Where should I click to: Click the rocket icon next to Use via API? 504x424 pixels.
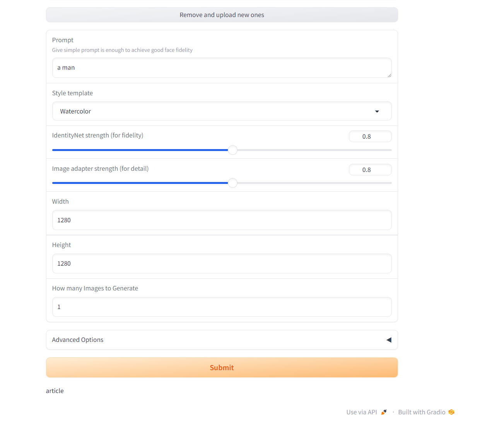pyautogui.click(x=384, y=412)
